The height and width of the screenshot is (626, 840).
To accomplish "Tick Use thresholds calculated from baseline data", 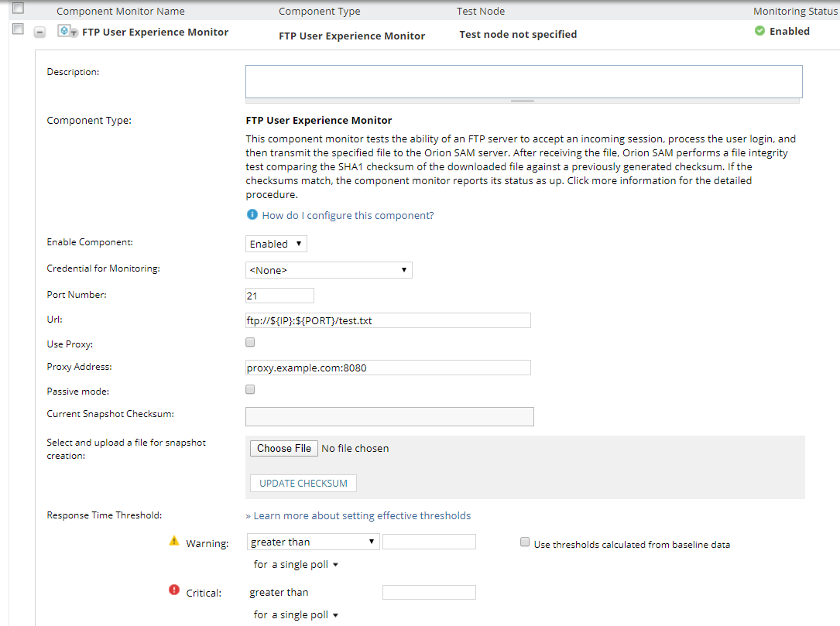I will tap(526, 543).
